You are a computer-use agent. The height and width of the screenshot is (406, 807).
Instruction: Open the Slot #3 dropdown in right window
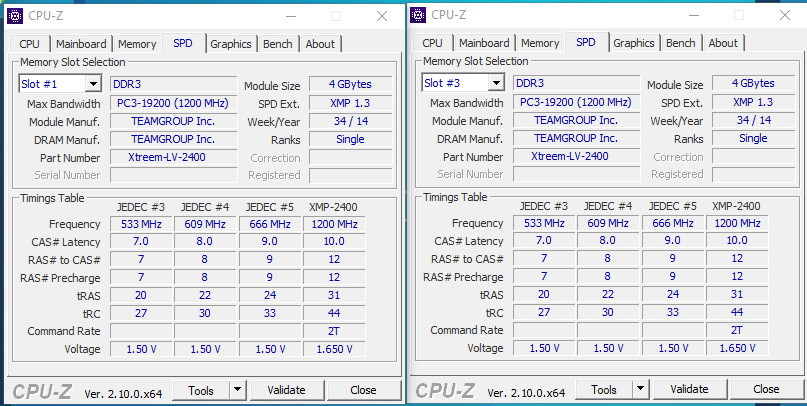coord(497,83)
